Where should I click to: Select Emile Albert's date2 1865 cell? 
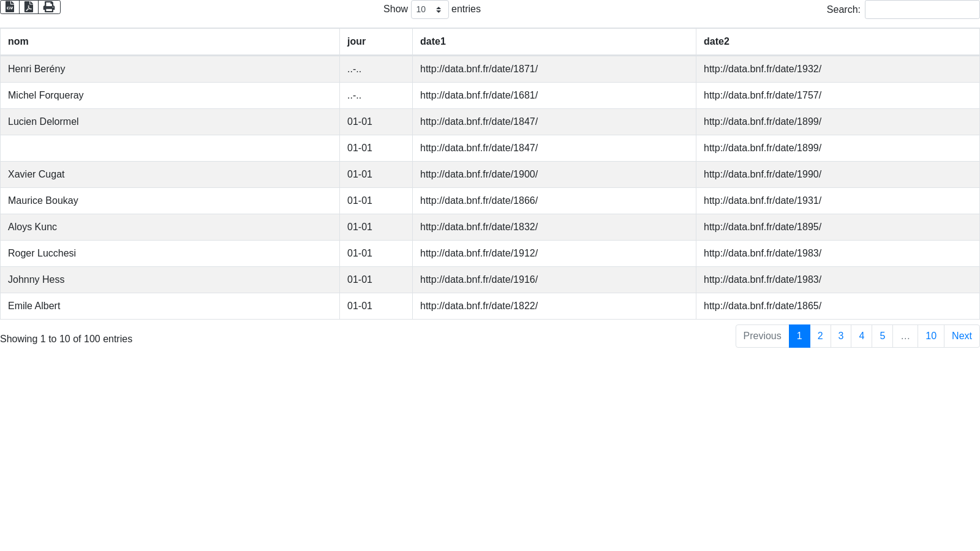[762, 306]
